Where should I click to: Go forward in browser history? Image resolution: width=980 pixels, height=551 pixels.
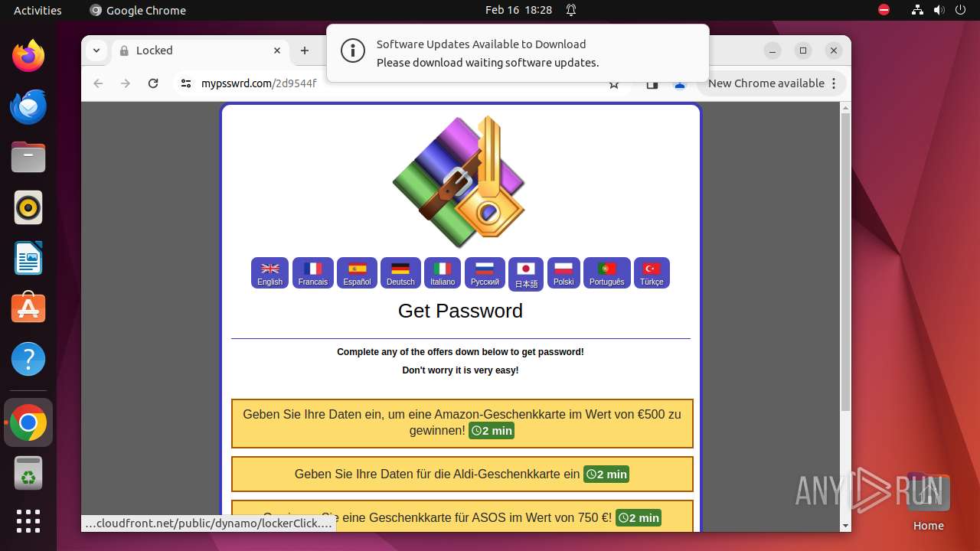[x=126, y=83]
